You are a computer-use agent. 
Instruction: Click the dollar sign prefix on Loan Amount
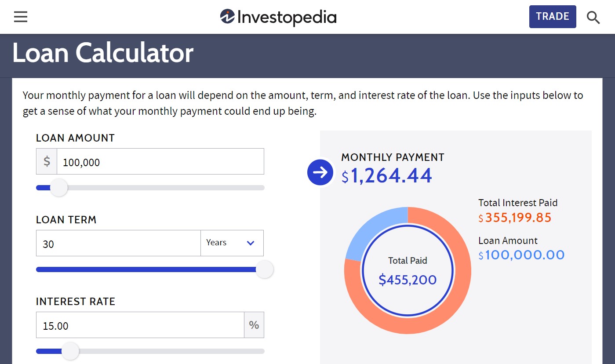tap(46, 161)
